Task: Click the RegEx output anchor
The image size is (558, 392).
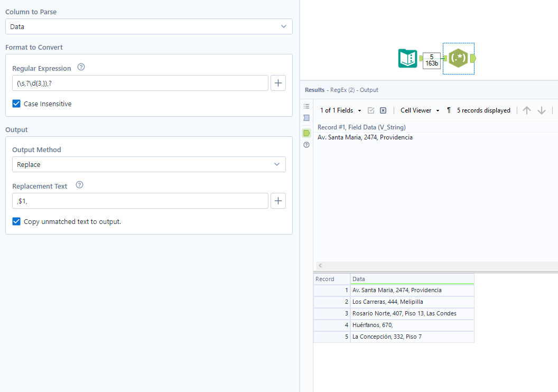Action: [472, 58]
